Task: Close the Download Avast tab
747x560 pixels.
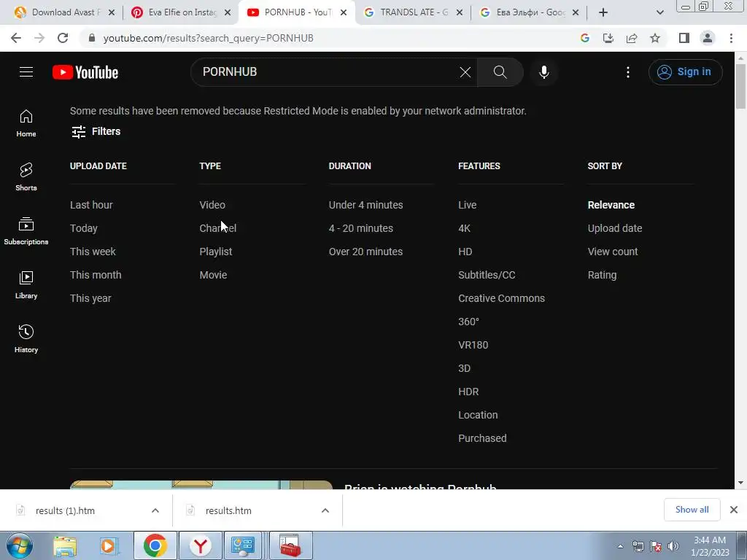Action: click(x=112, y=12)
